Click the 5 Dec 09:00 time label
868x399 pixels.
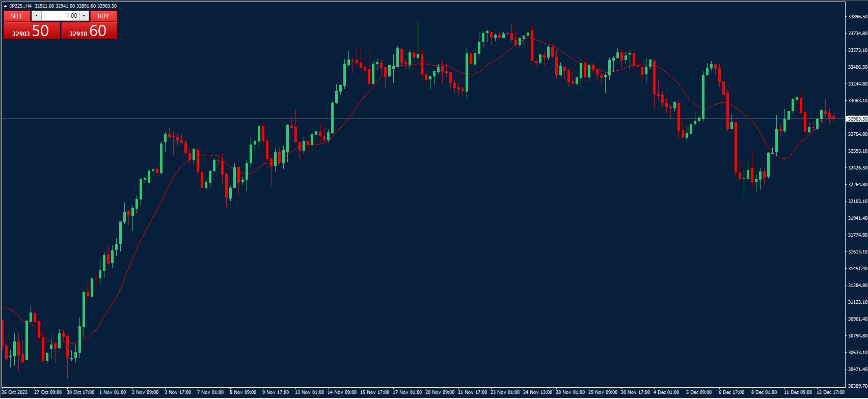click(x=698, y=392)
